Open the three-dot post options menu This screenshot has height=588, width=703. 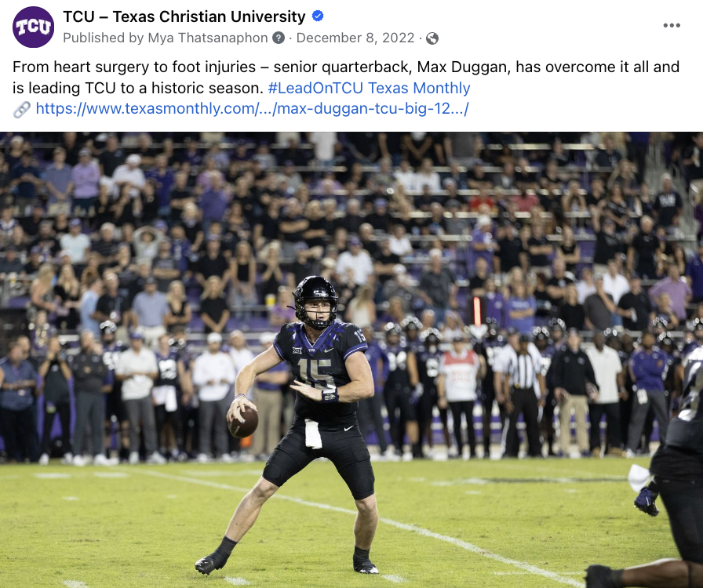(x=672, y=25)
